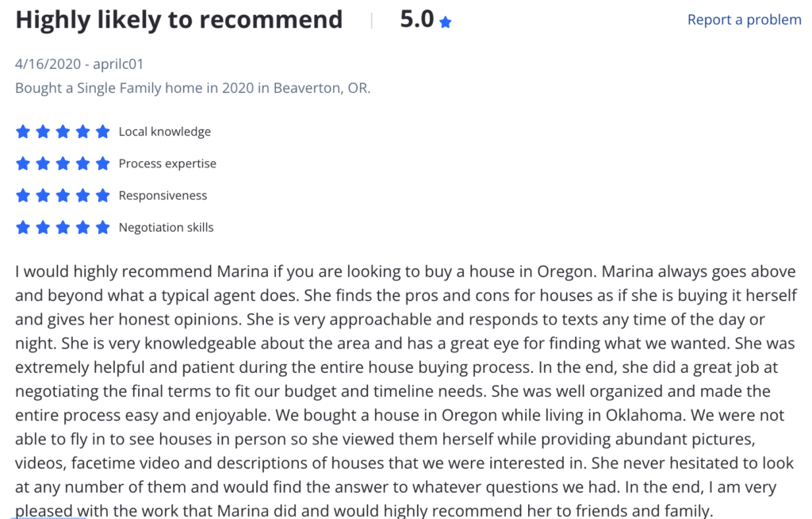Click the reviewer name aprilc01
This screenshot has width=812, height=519.
118,63
